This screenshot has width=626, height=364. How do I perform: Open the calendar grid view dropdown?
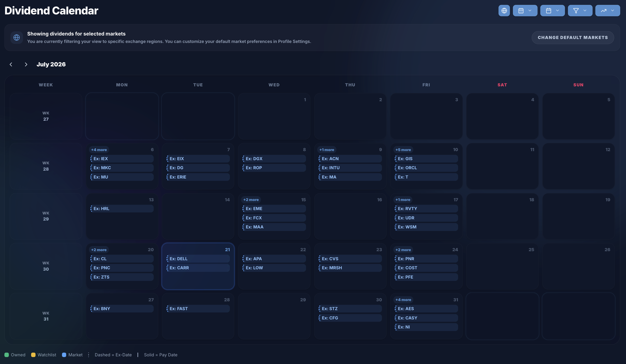[525, 10]
